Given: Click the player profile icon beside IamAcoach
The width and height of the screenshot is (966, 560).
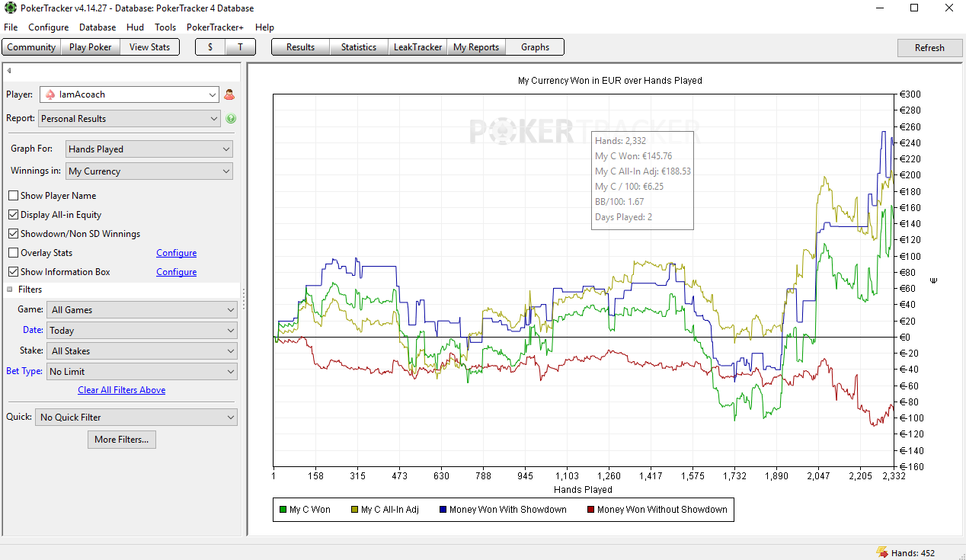Looking at the screenshot, I should click(229, 94).
